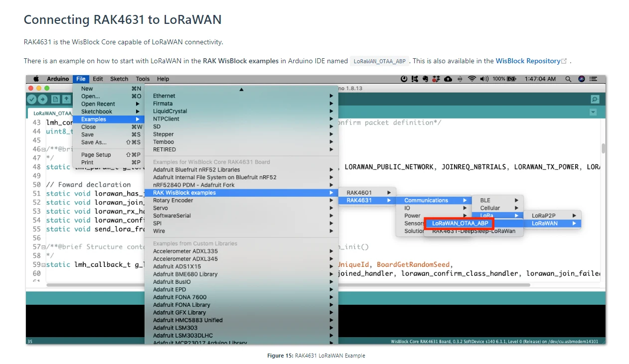Click the Figure 15 Arduino screenshot image

316,210
